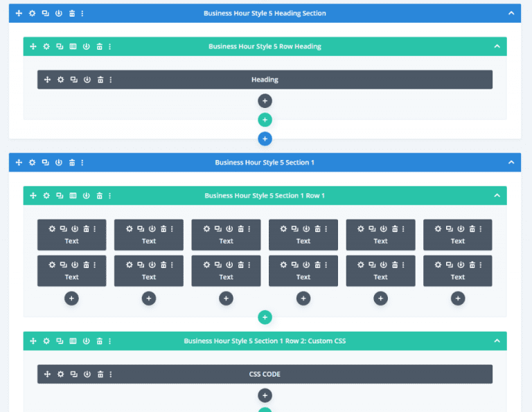Click title 'Business Hour Style 5 Section 1'
532x412 pixels.
coord(265,163)
